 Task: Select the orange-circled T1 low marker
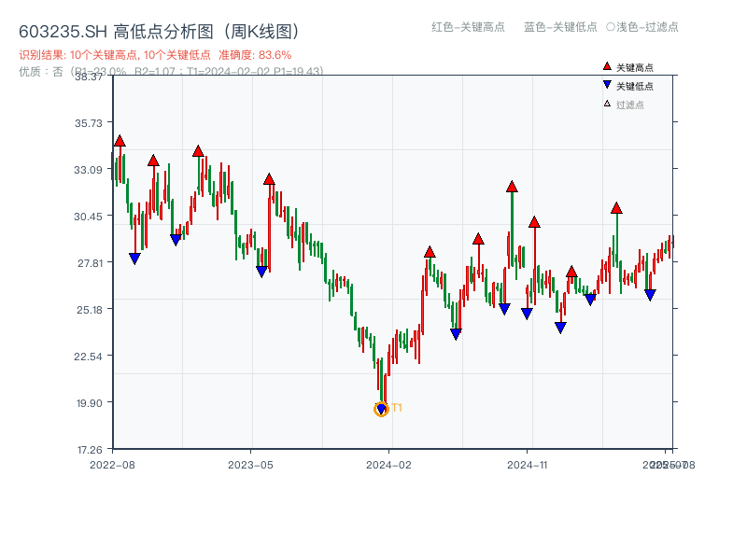(381, 409)
